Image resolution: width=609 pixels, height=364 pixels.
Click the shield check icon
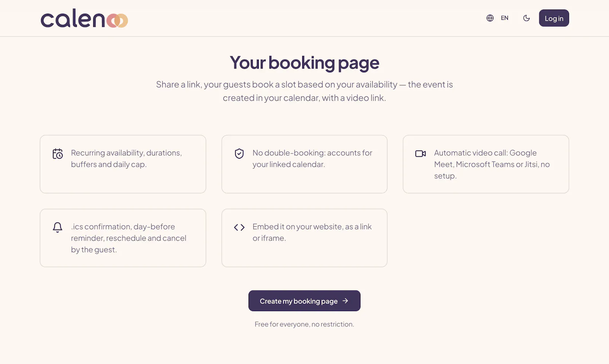(x=239, y=154)
